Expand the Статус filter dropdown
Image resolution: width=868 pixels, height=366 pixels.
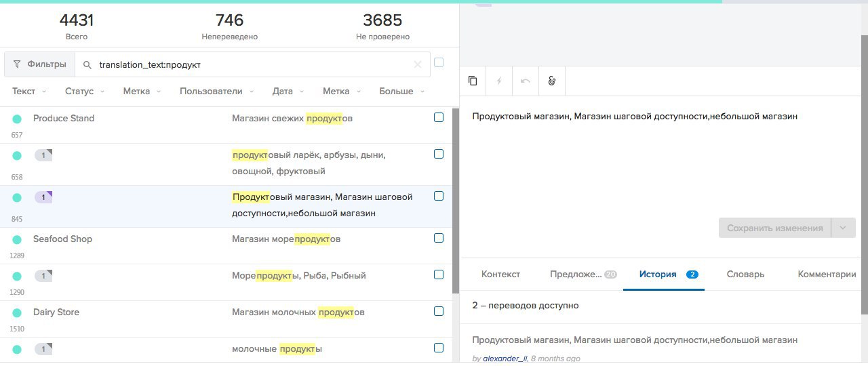click(85, 91)
